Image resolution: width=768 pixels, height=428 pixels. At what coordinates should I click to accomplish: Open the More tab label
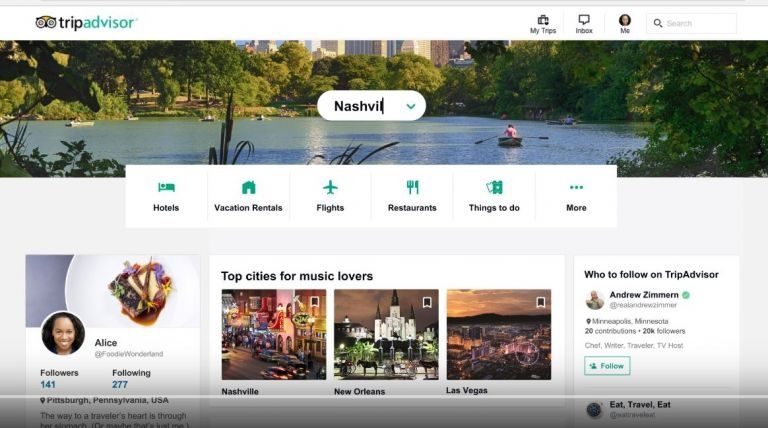tap(576, 208)
